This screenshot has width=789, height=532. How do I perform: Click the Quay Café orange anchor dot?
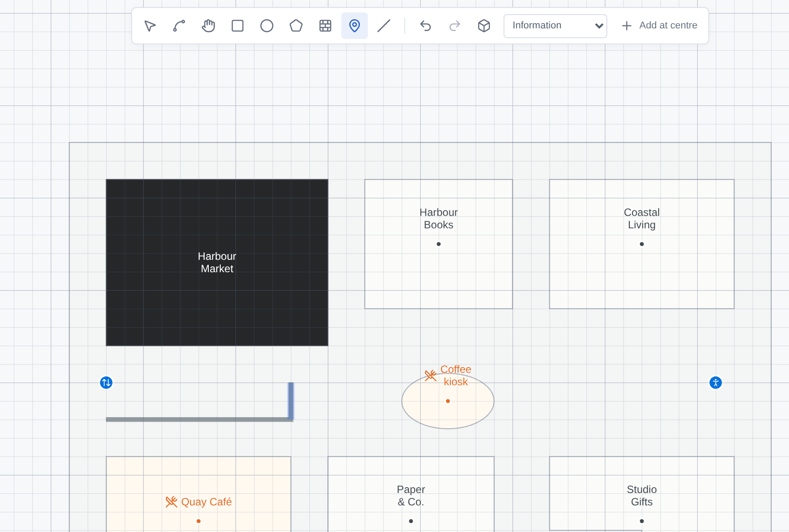[x=199, y=521]
